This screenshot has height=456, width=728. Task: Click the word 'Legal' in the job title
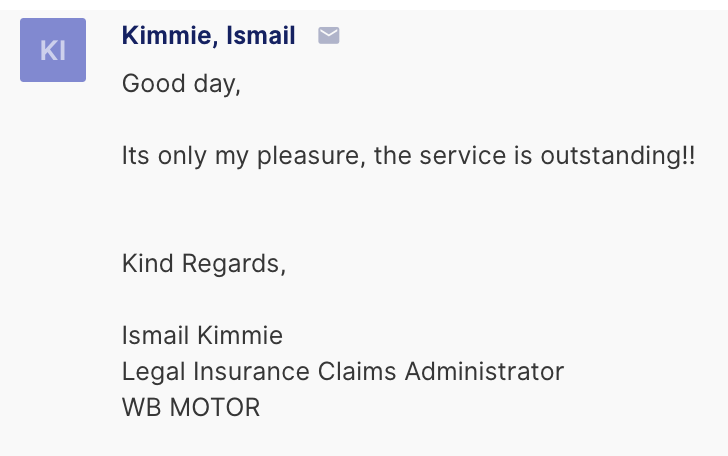click(153, 372)
